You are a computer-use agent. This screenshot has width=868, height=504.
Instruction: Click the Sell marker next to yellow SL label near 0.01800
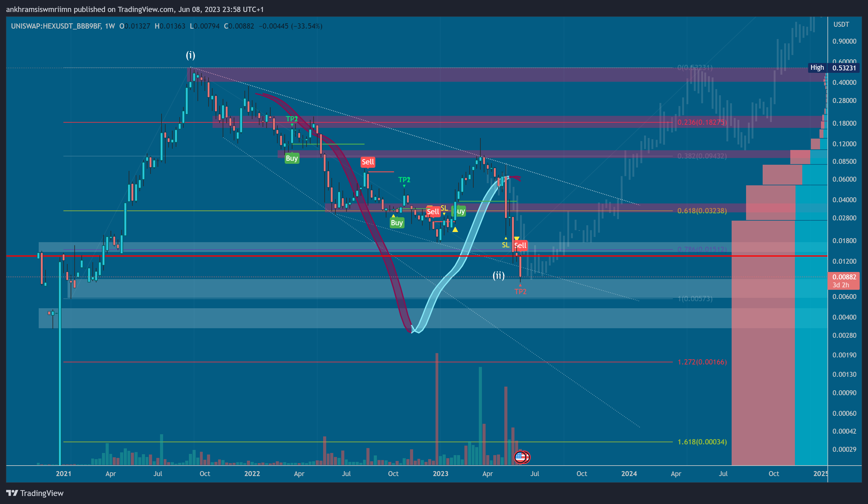click(520, 246)
